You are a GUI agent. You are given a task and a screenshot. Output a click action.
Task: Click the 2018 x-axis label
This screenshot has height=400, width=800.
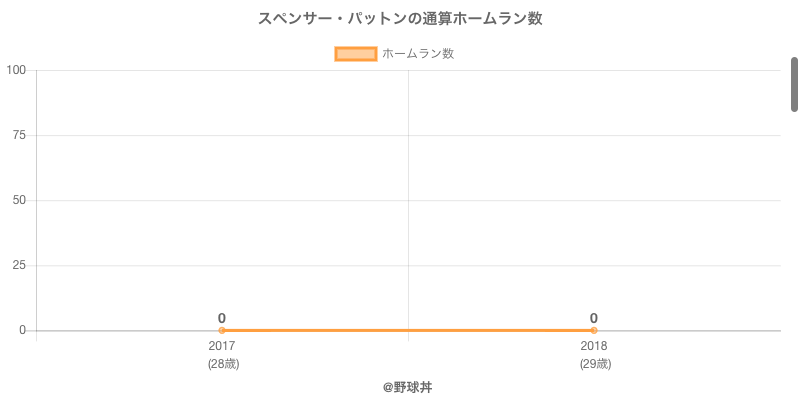click(x=594, y=346)
